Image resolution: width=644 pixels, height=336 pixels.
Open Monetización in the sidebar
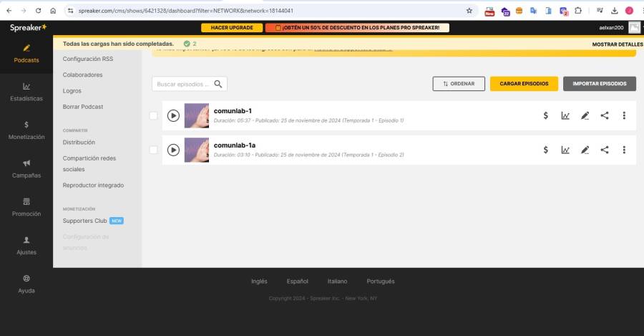tap(26, 131)
